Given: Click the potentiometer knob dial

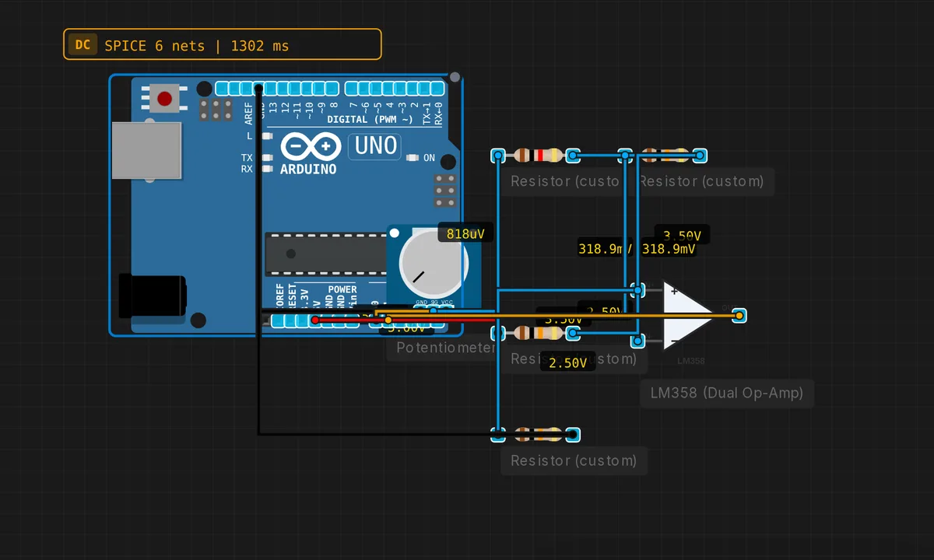Looking at the screenshot, I should pyautogui.click(x=433, y=262).
